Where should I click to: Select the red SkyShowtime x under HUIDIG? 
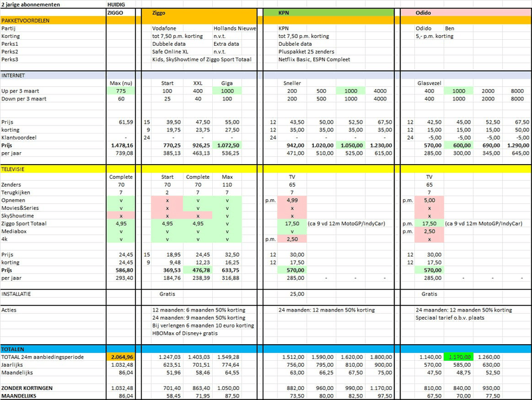(121, 216)
